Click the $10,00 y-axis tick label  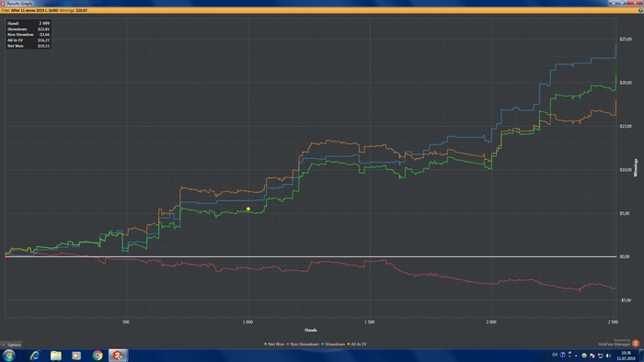[626, 170]
